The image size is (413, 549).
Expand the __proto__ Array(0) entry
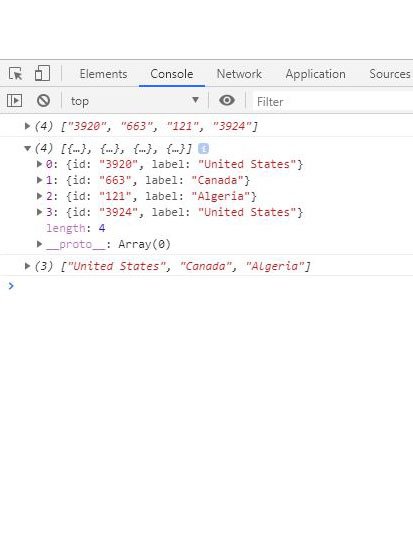(x=40, y=244)
